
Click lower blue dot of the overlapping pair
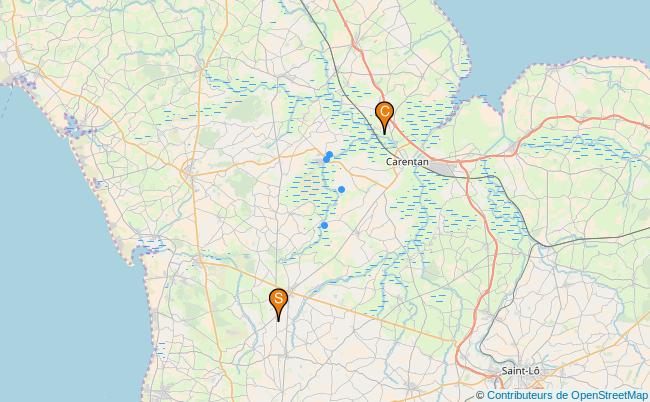pos(326,160)
